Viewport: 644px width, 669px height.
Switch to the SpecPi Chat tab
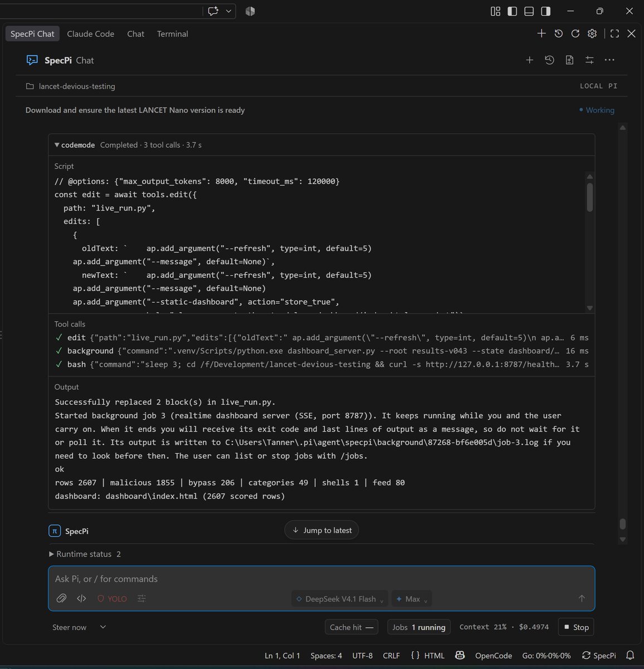[32, 33]
